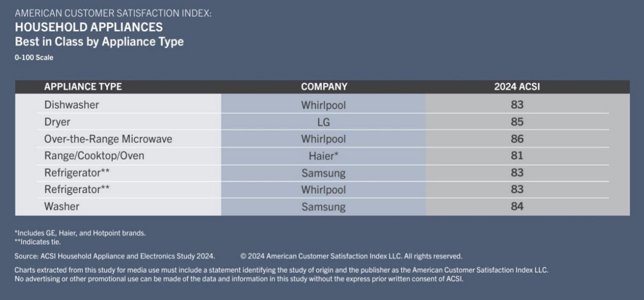Screen dimensions: 644x300
Task: Click the Indicates tie footnote
Action: tap(38, 241)
